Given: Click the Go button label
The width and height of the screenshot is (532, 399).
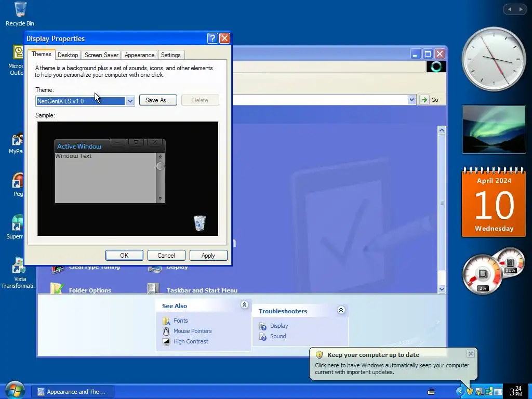Looking at the screenshot, I should coord(435,100).
